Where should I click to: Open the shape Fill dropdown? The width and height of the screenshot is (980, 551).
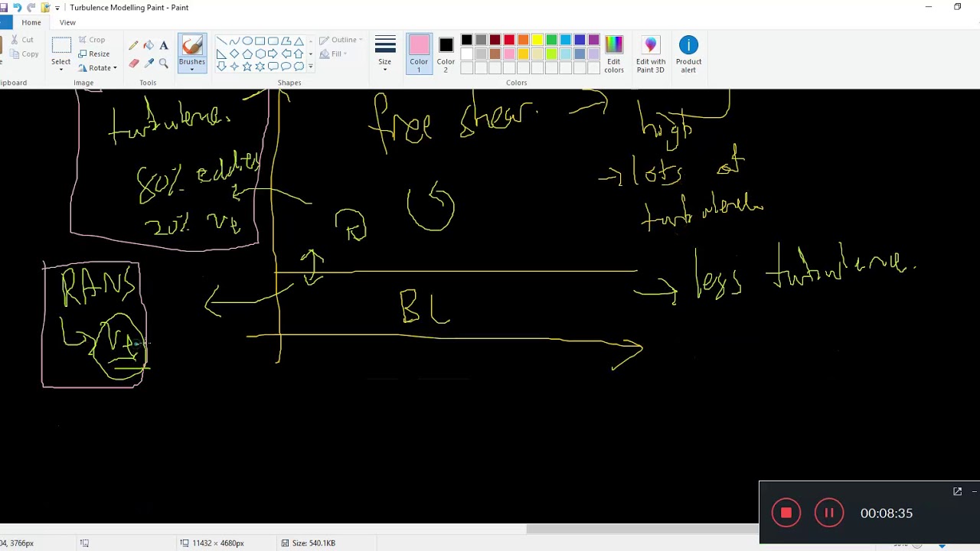tap(334, 54)
